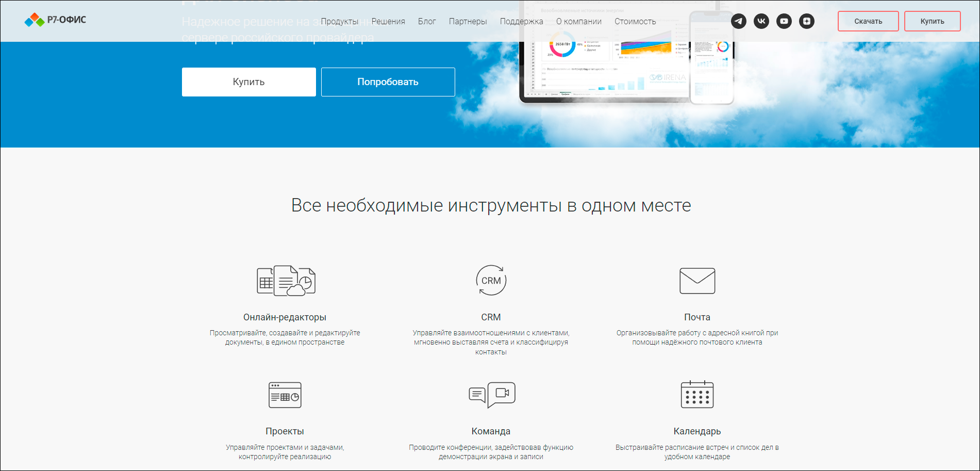Click the mail envelope icon
Screen dimensions: 980x471
coord(697,281)
